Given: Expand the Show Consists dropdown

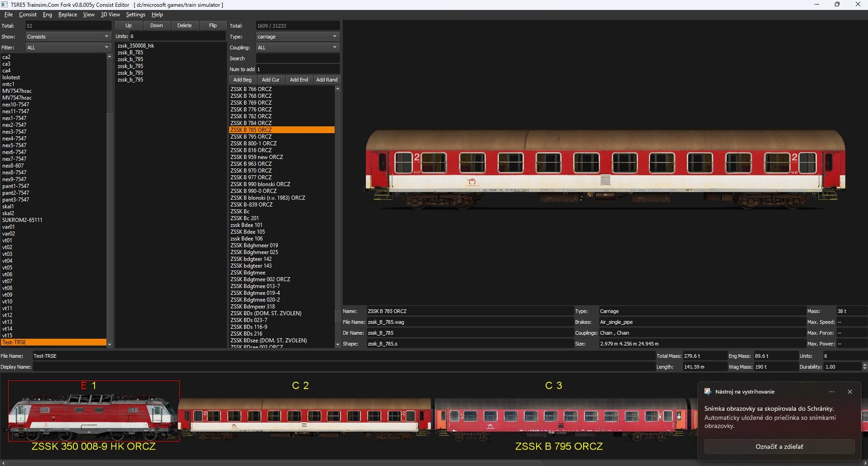Looking at the screenshot, I should [67, 36].
